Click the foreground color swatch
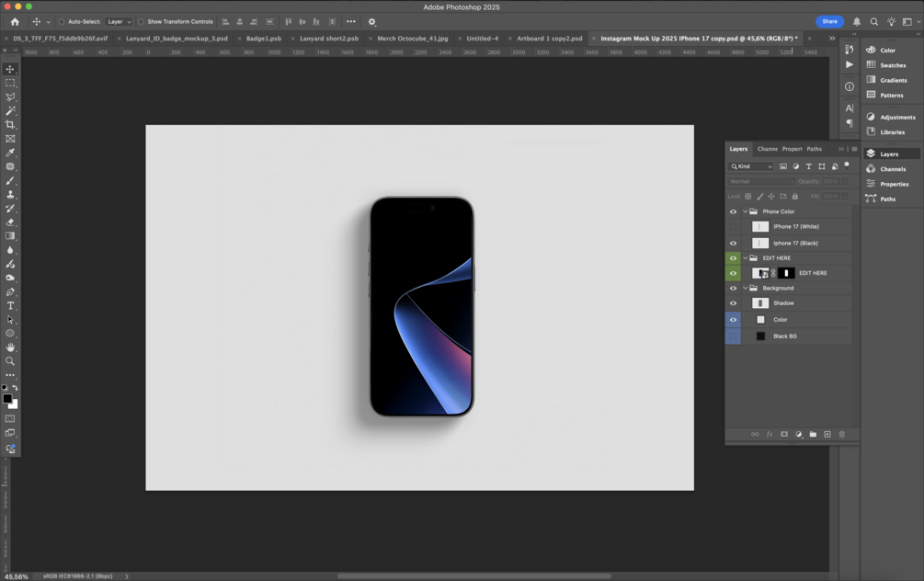Viewport: 924px width, 581px height. (x=7, y=399)
